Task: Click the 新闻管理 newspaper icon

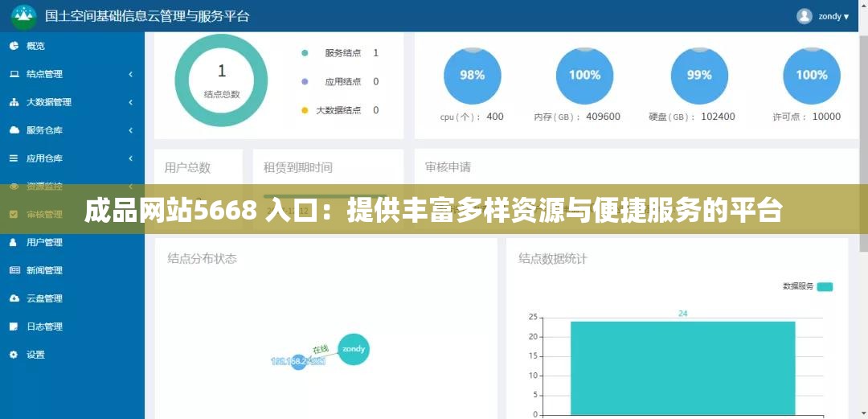Action: [x=14, y=270]
